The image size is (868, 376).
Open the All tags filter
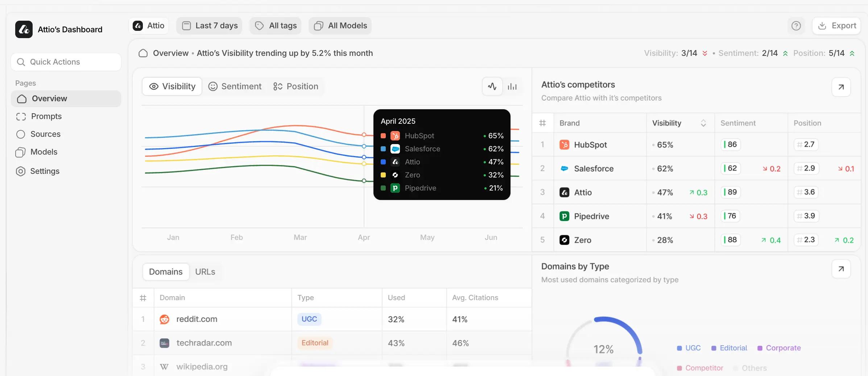tap(276, 26)
